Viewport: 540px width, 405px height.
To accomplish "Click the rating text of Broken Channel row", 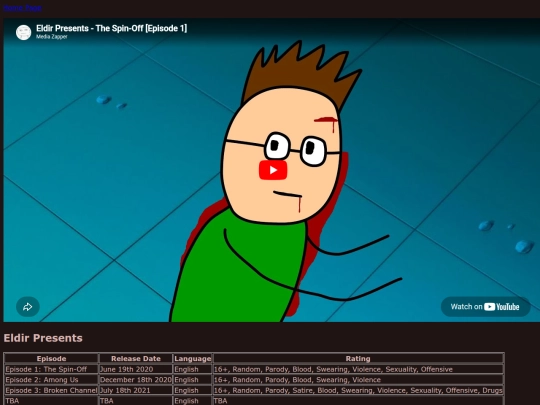I will point(358,390).
